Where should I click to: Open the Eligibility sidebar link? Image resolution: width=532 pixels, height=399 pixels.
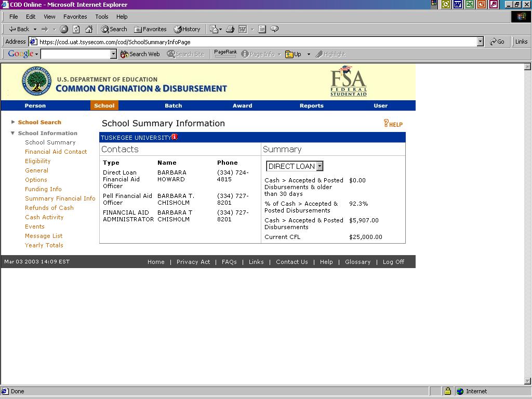point(37,161)
